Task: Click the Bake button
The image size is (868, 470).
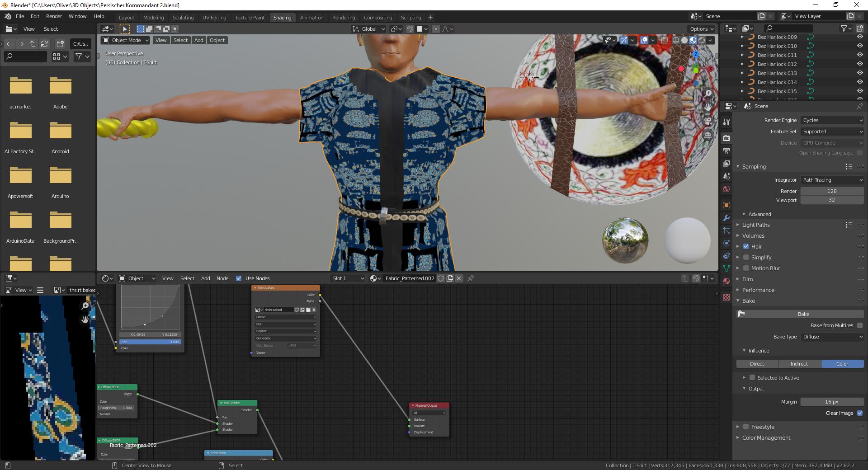Action: tap(800, 314)
